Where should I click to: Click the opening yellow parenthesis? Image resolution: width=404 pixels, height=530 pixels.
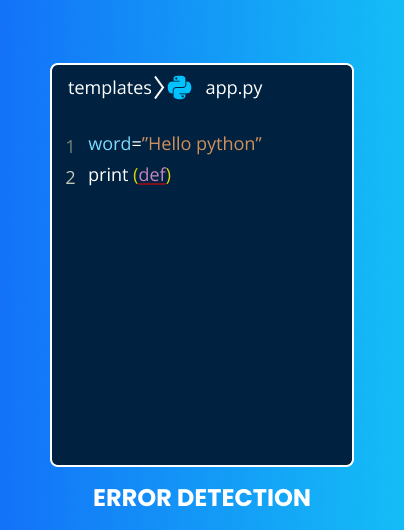click(136, 176)
